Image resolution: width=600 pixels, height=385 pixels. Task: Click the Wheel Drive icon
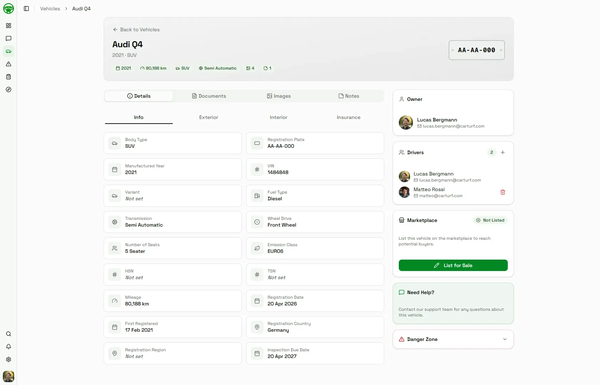(x=257, y=222)
